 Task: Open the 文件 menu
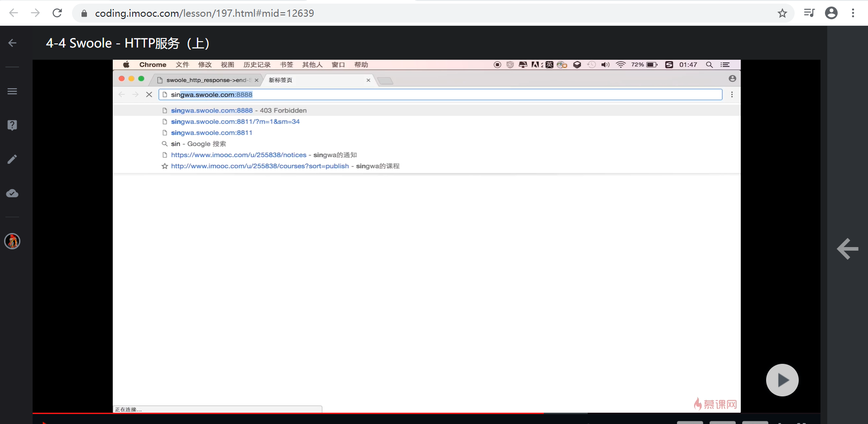point(182,65)
